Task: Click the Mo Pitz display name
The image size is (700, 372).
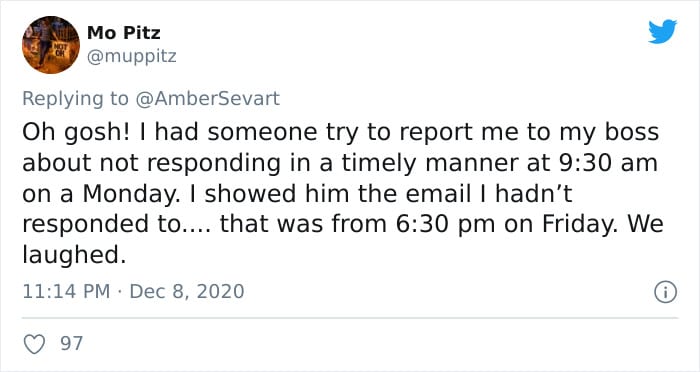Action: coord(124,33)
